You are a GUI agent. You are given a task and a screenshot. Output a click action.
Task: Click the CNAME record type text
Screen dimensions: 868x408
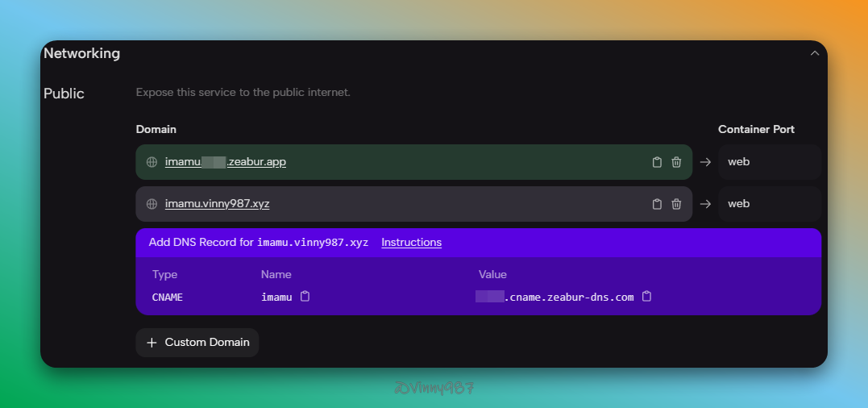pos(168,297)
